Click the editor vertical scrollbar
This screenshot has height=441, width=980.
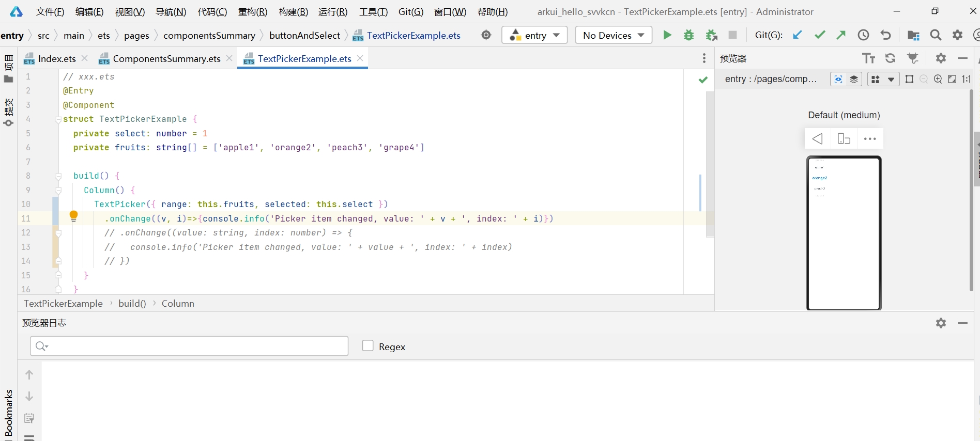[710, 164]
